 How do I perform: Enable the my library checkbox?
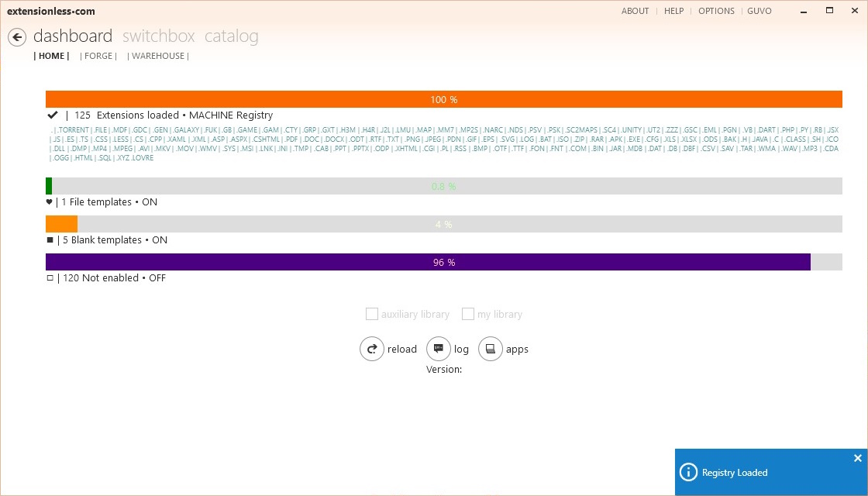pyautogui.click(x=468, y=314)
